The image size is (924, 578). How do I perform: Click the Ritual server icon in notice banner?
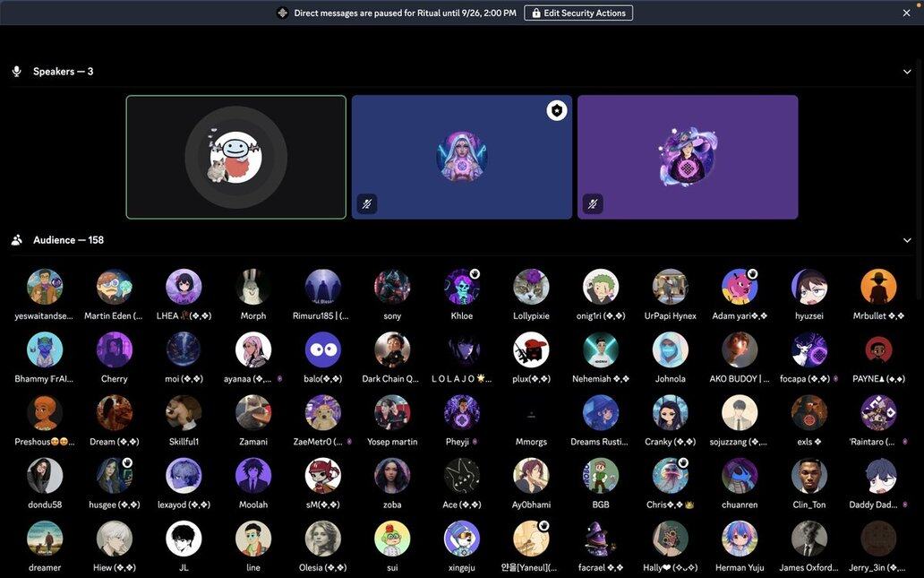pyautogui.click(x=282, y=13)
